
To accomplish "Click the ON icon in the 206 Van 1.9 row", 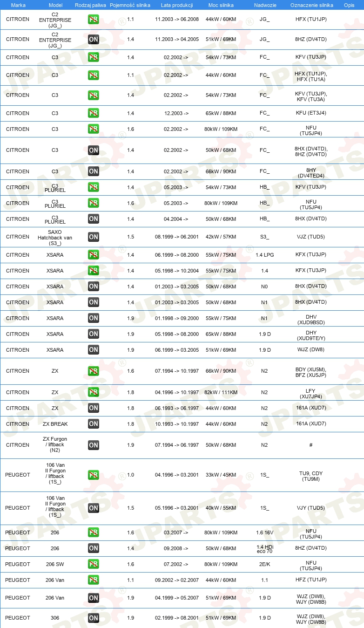I will pyautogui.click(x=94, y=598).
